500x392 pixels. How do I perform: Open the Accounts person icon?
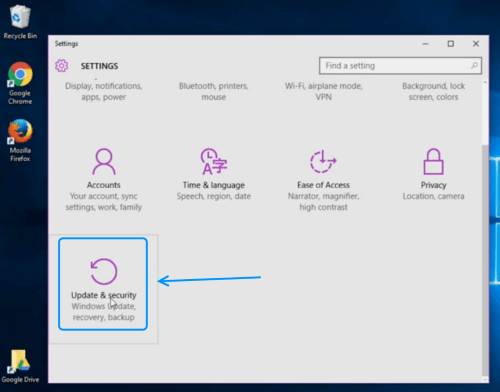pos(104,162)
